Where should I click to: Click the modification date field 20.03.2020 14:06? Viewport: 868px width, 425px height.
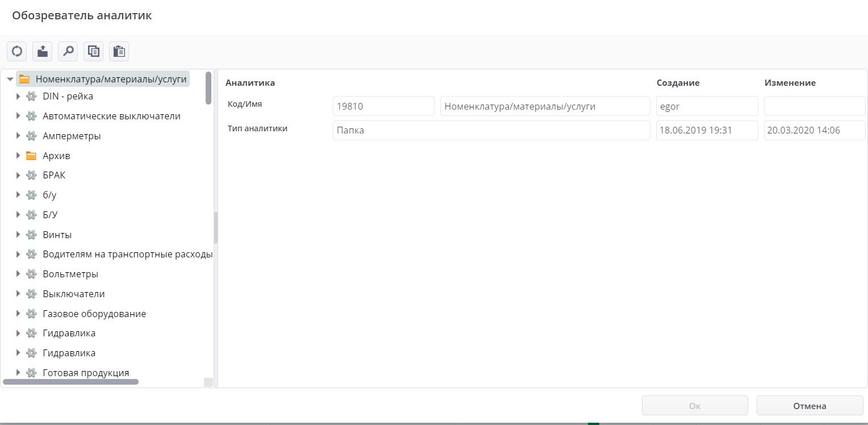(815, 130)
